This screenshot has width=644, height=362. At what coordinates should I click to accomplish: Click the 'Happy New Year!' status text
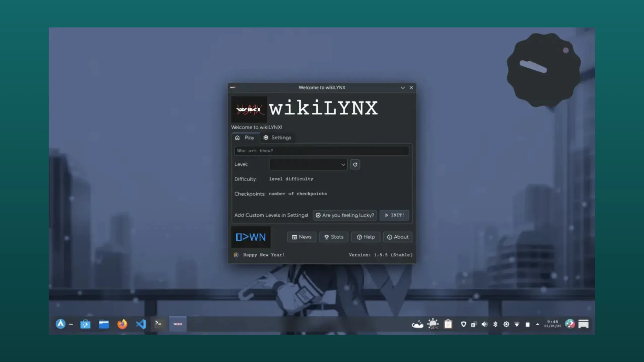[x=264, y=255]
